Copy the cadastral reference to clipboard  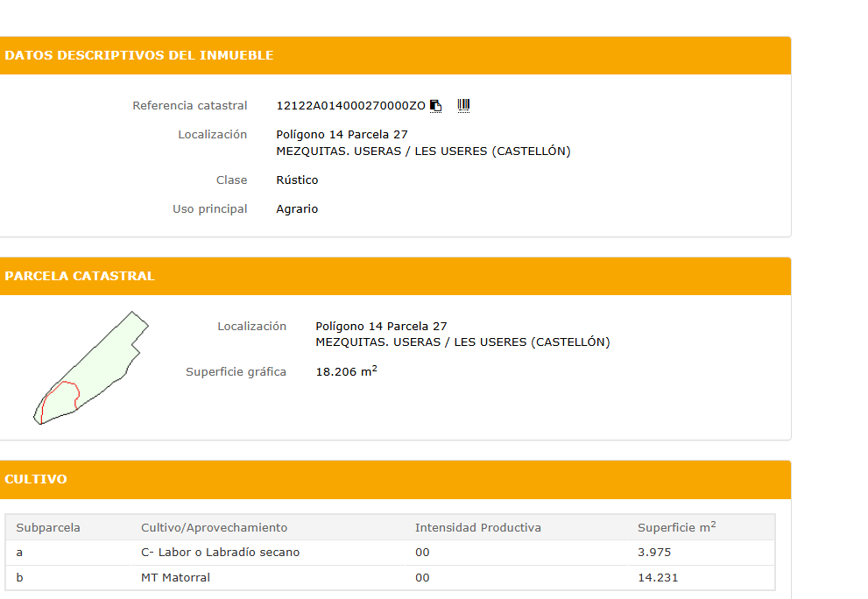coord(436,106)
